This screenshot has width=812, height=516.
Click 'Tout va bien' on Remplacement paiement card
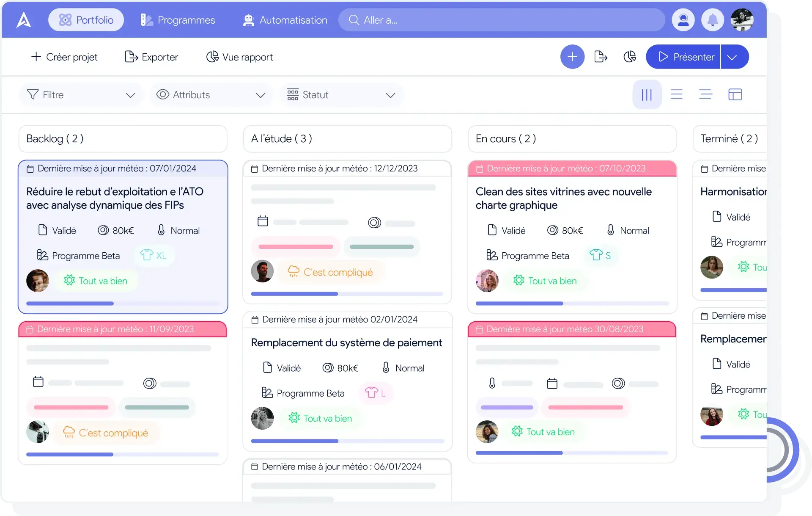(320, 419)
